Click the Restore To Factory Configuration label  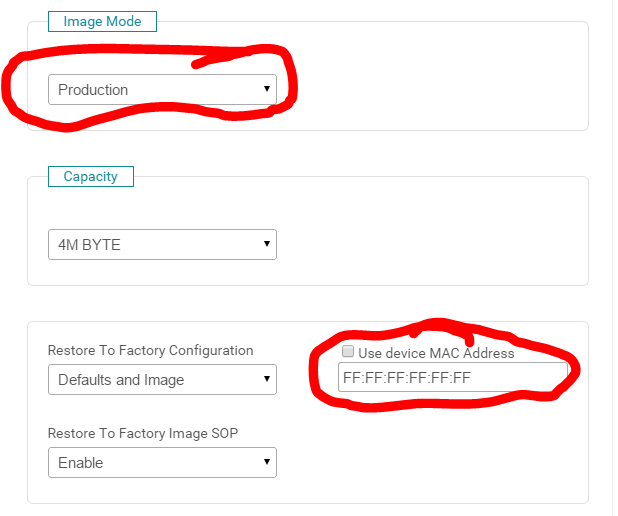150,351
